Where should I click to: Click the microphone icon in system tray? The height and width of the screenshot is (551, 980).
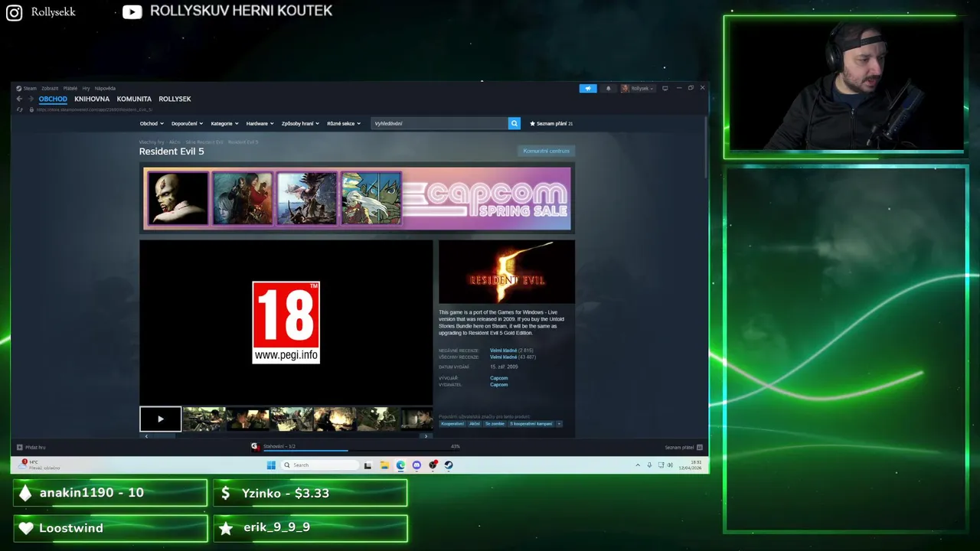(649, 465)
